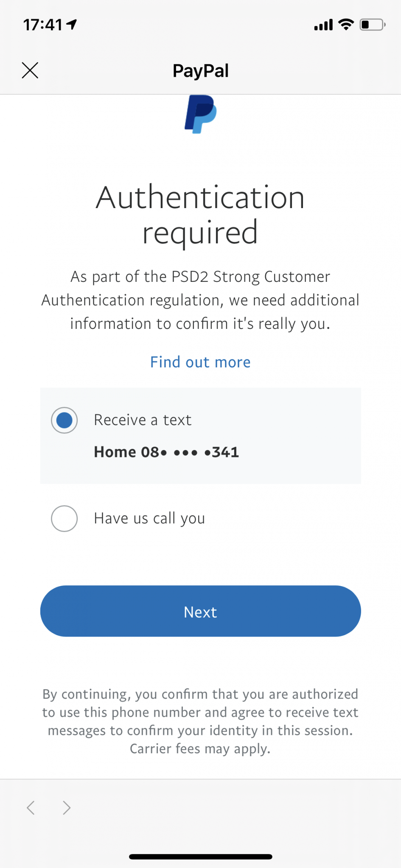Viewport: 401px width, 868px height.
Task: Tap the cellular signal bars icon
Action: 323,25
